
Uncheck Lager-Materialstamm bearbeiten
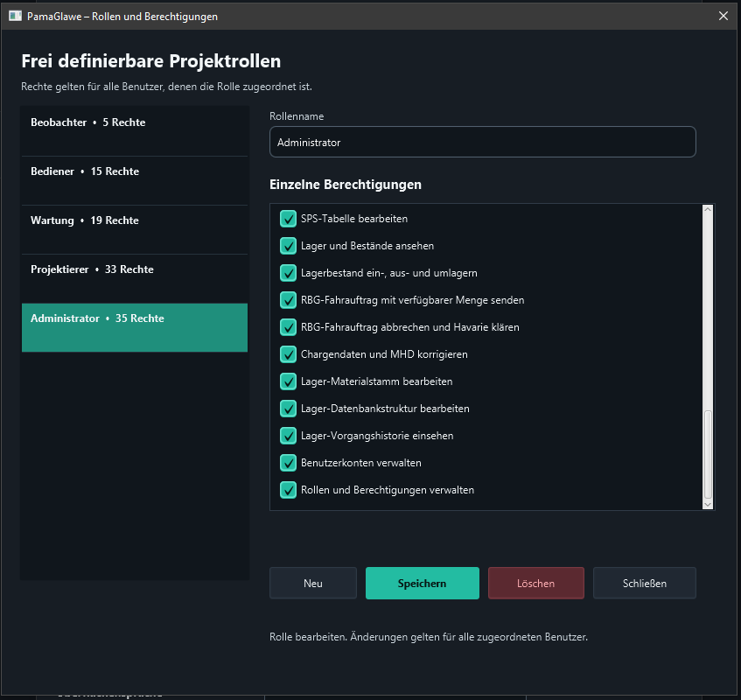tap(288, 381)
